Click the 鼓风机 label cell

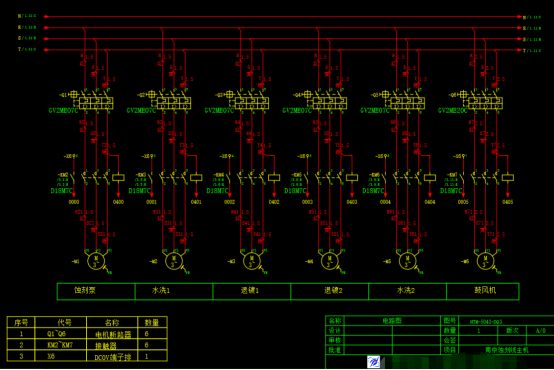[483, 291]
